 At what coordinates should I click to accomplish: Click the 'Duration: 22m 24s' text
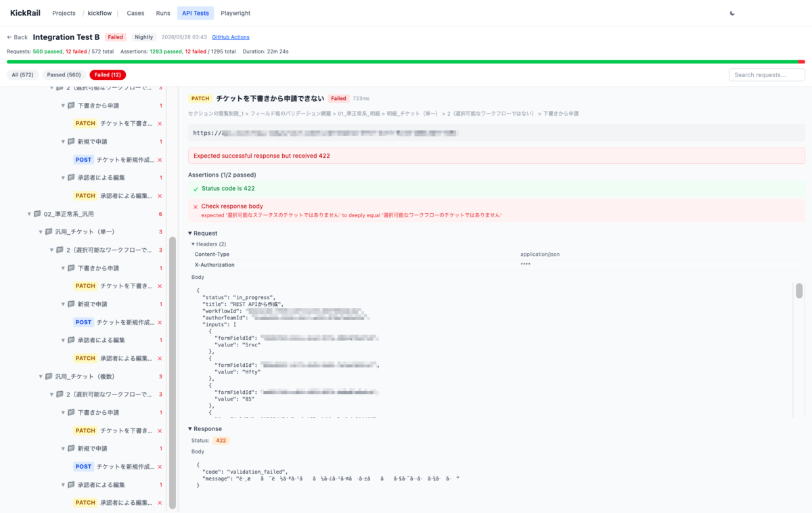266,51
